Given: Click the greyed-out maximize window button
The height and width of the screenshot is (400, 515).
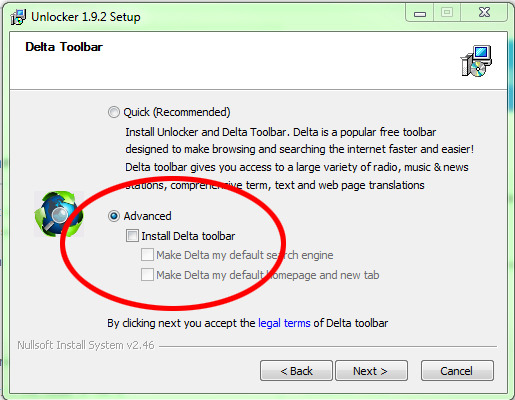Looking at the screenshot, I should coord(447,13).
